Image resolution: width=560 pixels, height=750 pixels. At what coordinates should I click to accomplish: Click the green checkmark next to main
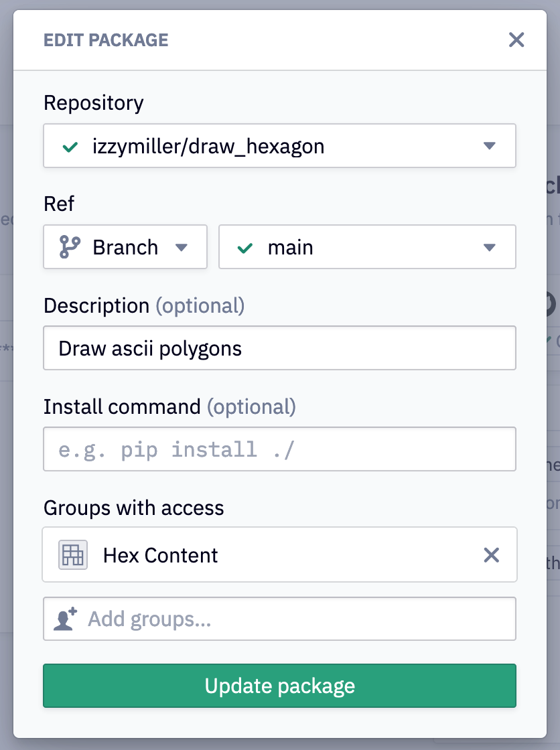[x=245, y=246]
